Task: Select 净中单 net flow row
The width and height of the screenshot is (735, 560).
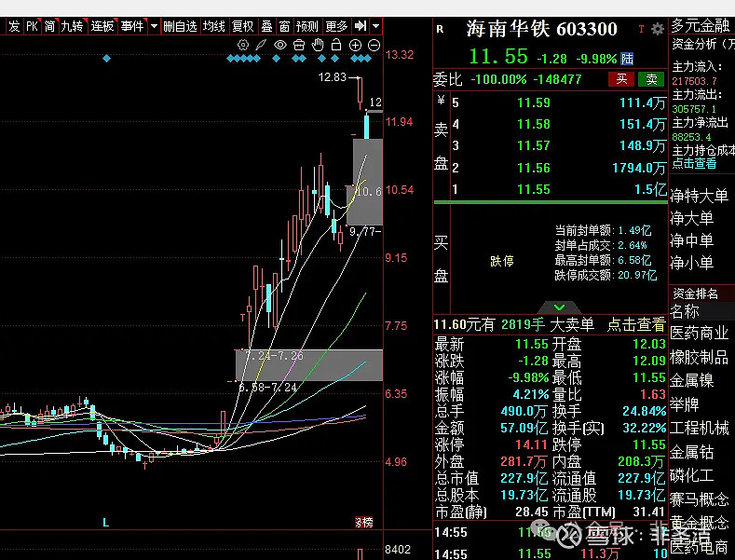Action: pos(691,240)
